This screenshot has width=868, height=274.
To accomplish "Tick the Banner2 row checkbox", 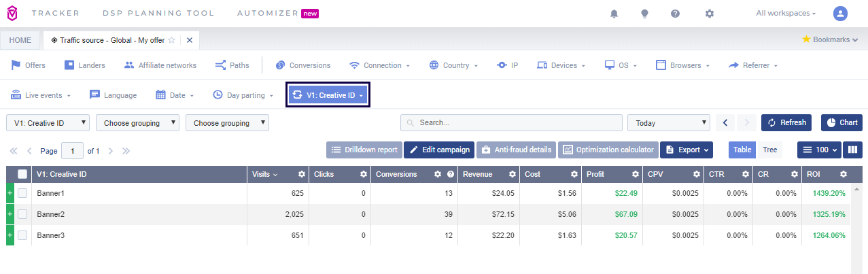I will [x=22, y=214].
